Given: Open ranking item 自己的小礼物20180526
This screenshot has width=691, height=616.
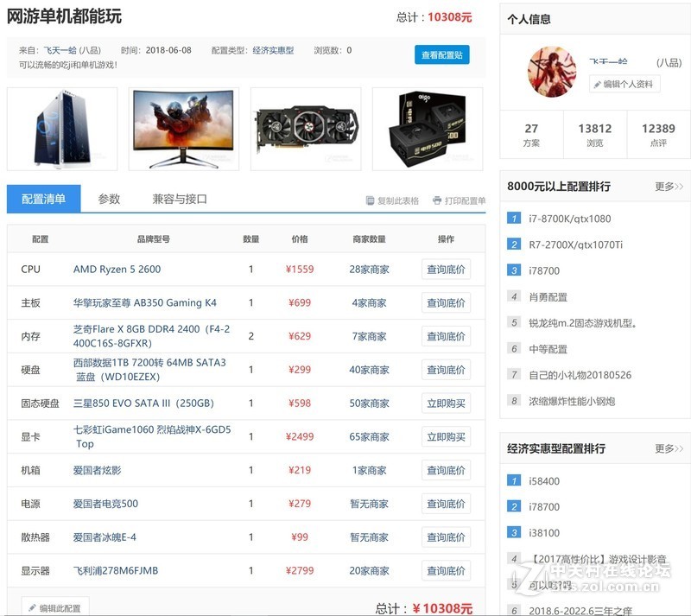Looking at the screenshot, I should point(580,375).
